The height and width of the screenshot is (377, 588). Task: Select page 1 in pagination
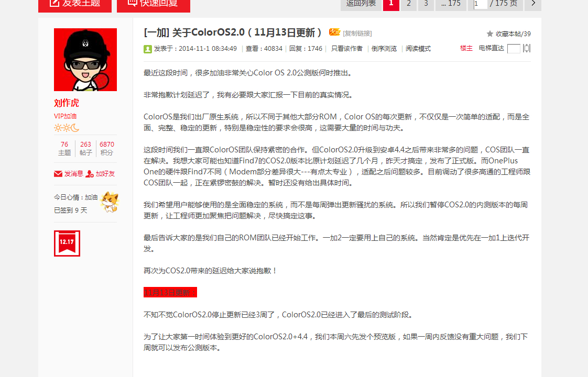[391, 5]
